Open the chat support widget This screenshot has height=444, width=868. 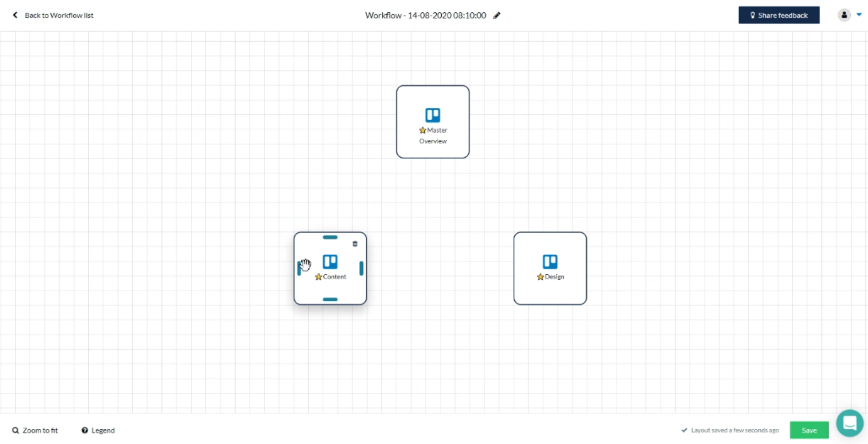point(850,423)
